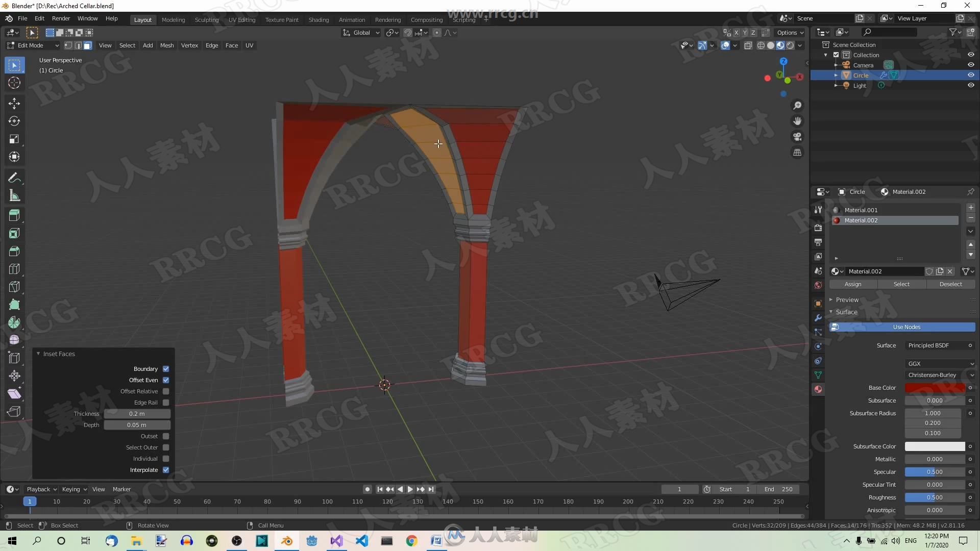980x551 pixels.
Task: Select the Knife tool
Action: click(14, 287)
